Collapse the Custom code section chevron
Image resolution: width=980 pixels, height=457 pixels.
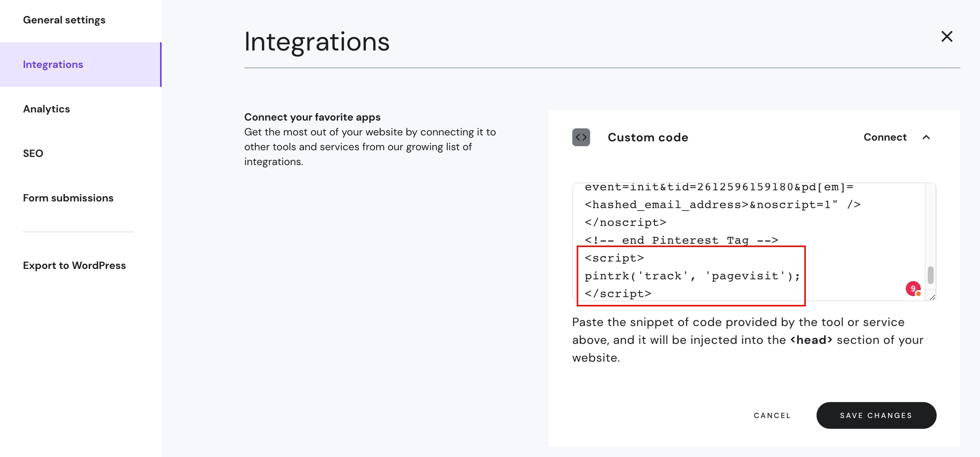(x=926, y=137)
